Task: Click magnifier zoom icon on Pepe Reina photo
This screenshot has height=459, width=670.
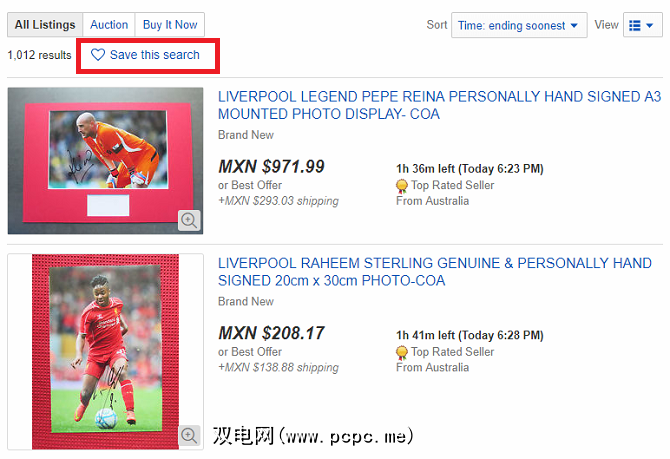Action: tap(189, 220)
